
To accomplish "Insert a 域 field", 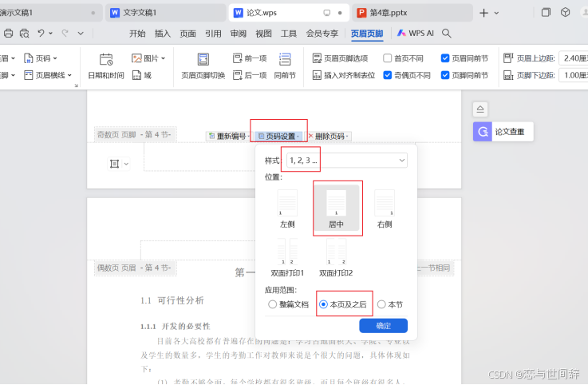I will pos(142,75).
